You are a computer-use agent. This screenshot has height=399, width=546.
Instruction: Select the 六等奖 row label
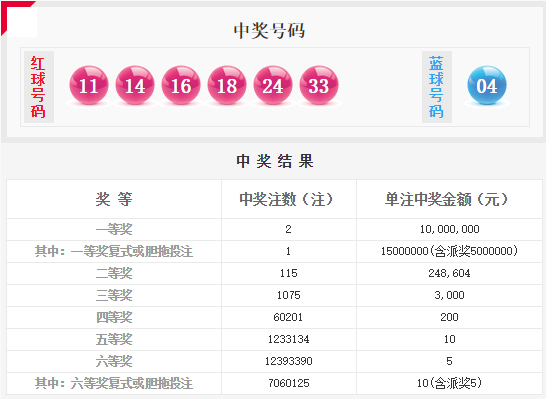click(x=114, y=361)
